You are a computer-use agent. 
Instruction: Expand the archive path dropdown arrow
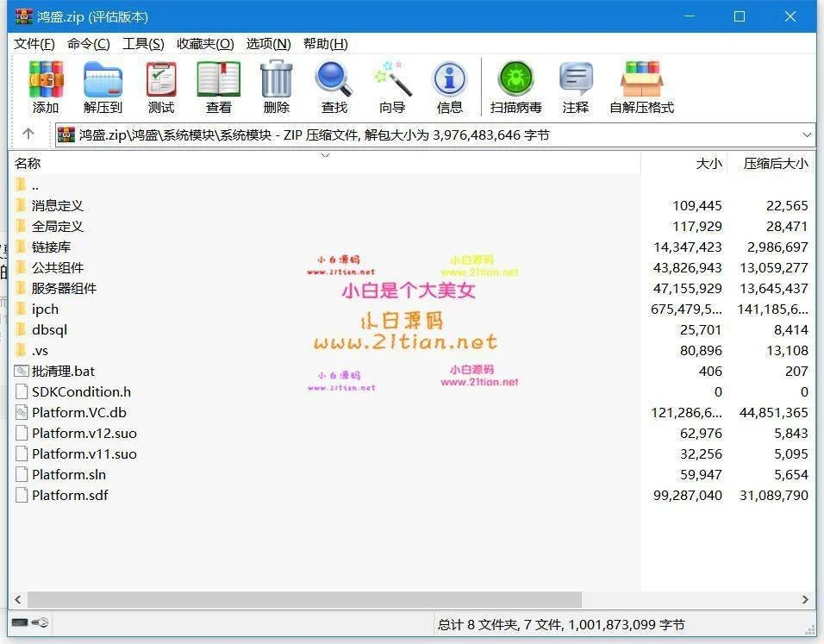(x=807, y=134)
